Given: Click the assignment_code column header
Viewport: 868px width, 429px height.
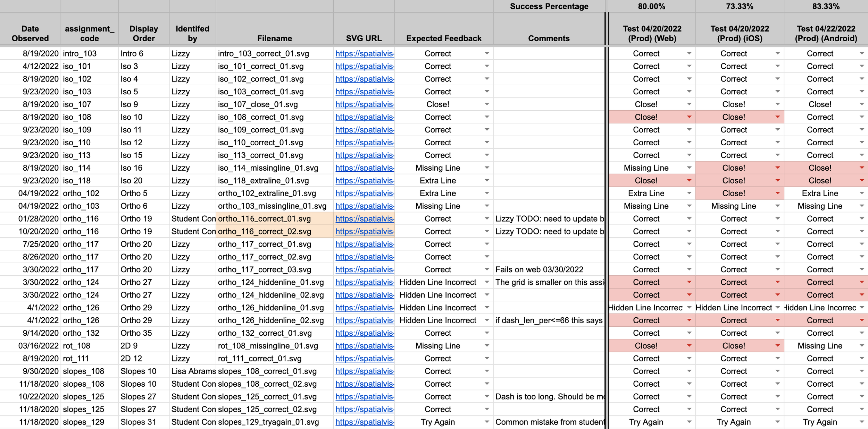Looking at the screenshot, I should pyautogui.click(x=90, y=29).
